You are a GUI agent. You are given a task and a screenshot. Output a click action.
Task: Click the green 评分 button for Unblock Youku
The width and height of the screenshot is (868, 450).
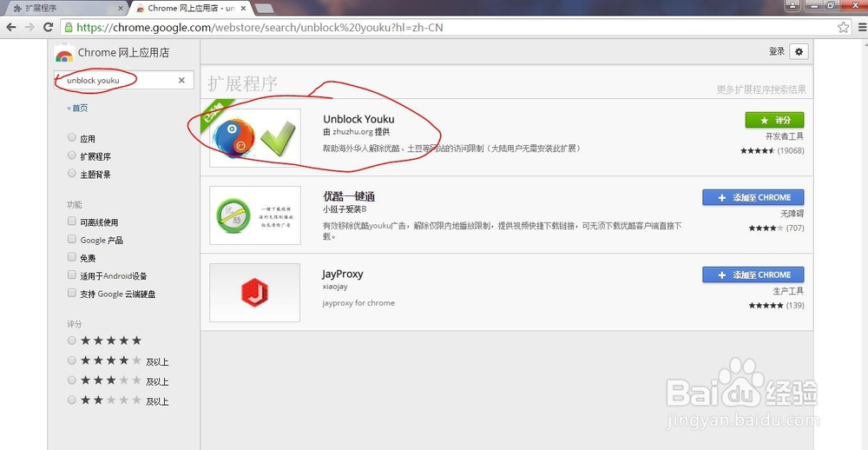774,120
